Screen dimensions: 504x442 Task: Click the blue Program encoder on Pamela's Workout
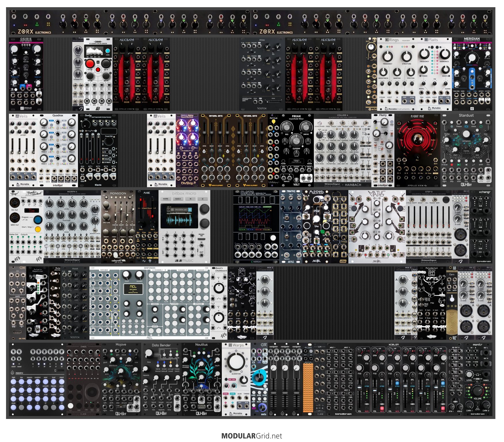[x=38, y=219]
